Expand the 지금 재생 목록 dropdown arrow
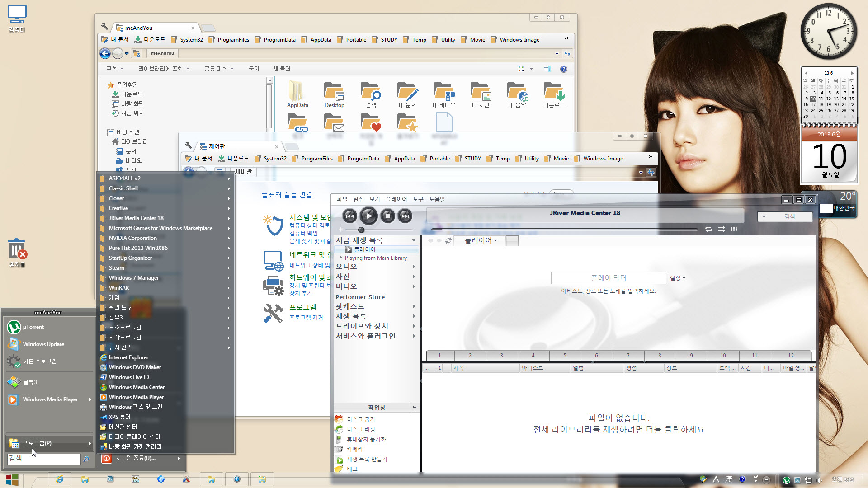 click(414, 240)
